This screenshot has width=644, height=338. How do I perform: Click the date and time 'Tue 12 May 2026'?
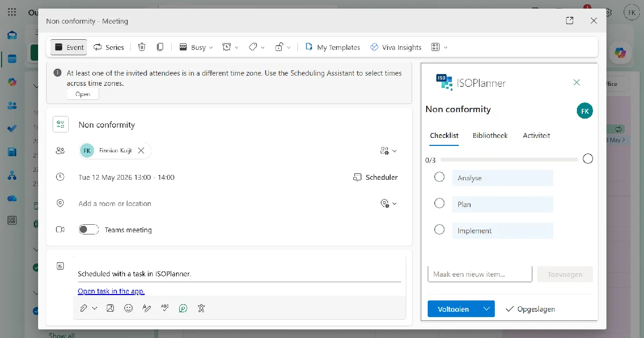pos(127,177)
